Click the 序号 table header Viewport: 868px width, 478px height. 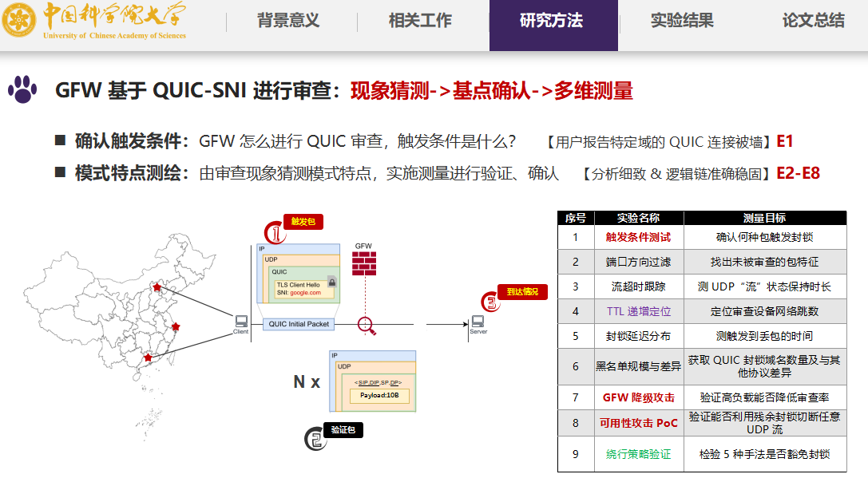click(x=576, y=218)
